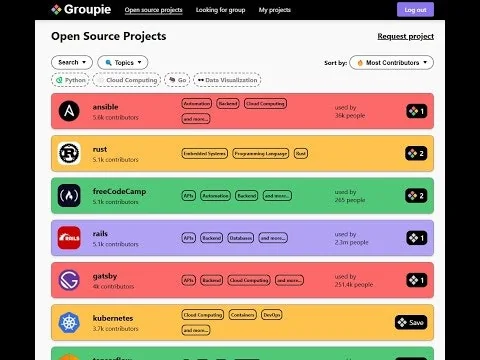Open the ansible project title
The image size is (480, 360).
pos(105,107)
